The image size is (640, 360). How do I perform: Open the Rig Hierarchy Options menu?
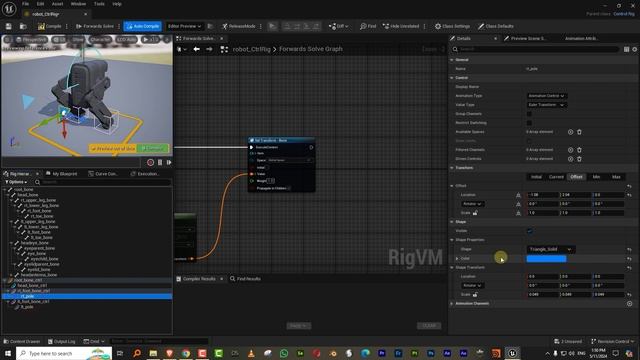click(x=16, y=182)
